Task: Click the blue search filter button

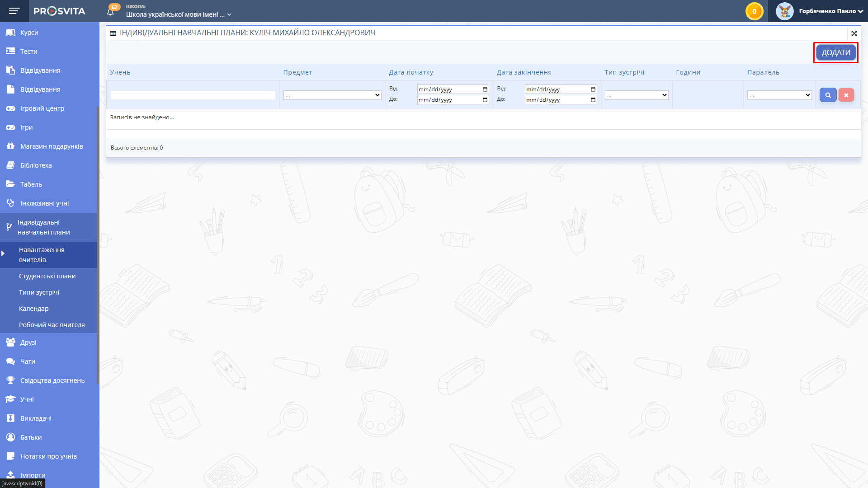Action: tap(828, 95)
